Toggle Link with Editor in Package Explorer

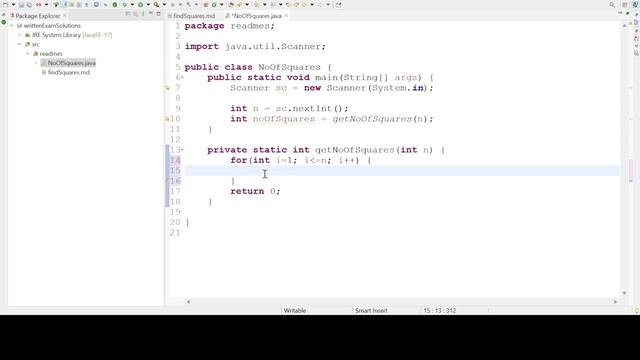(x=136, y=14)
